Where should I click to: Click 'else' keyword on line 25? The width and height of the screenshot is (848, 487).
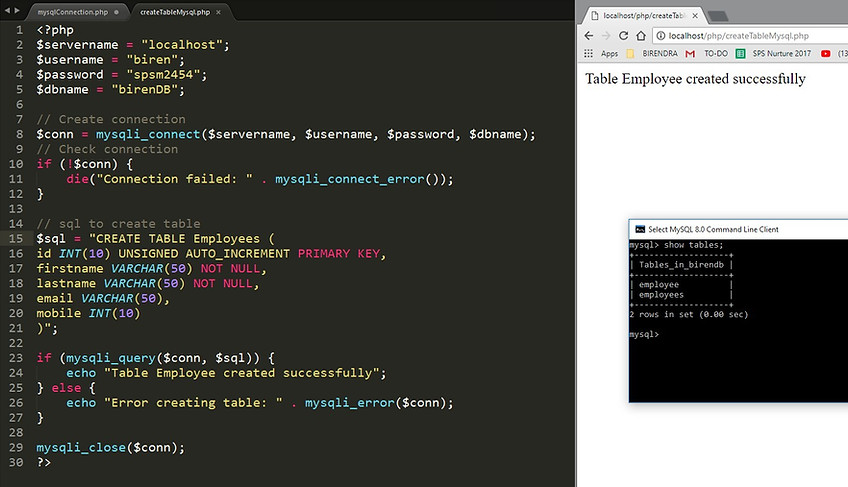pos(66,388)
